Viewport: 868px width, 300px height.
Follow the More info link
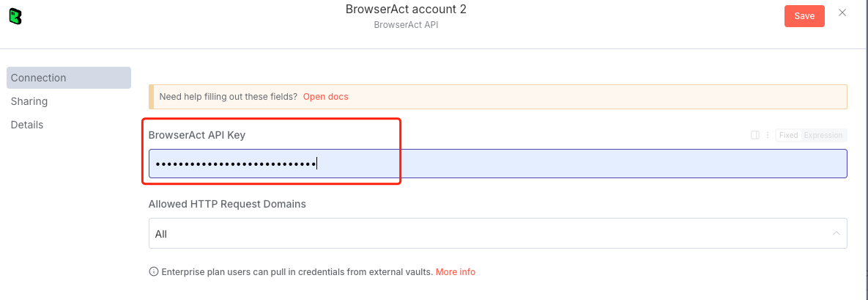[456, 272]
